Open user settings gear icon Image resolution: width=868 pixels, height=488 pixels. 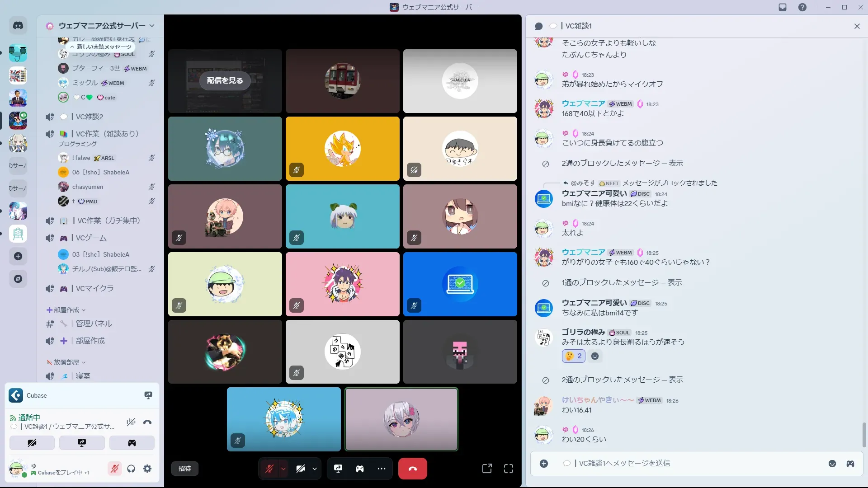pyautogui.click(x=147, y=469)
